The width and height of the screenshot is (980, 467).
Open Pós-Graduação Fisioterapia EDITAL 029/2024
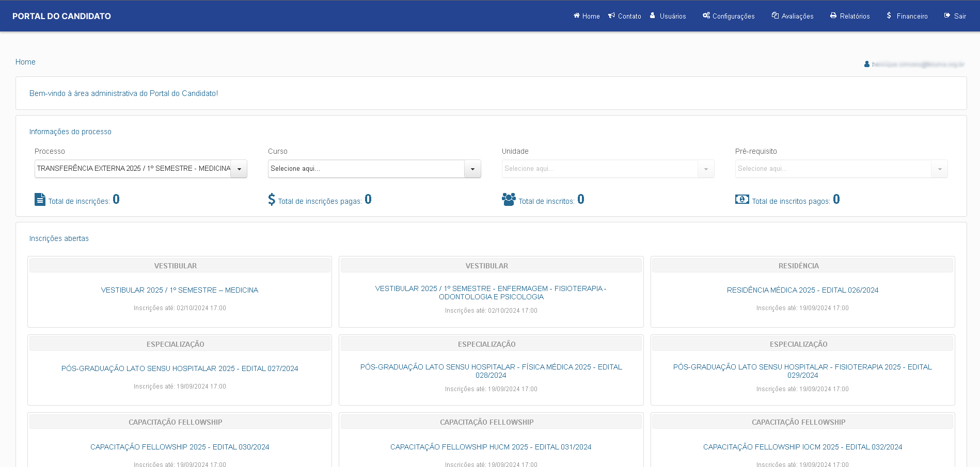(802, 371)
